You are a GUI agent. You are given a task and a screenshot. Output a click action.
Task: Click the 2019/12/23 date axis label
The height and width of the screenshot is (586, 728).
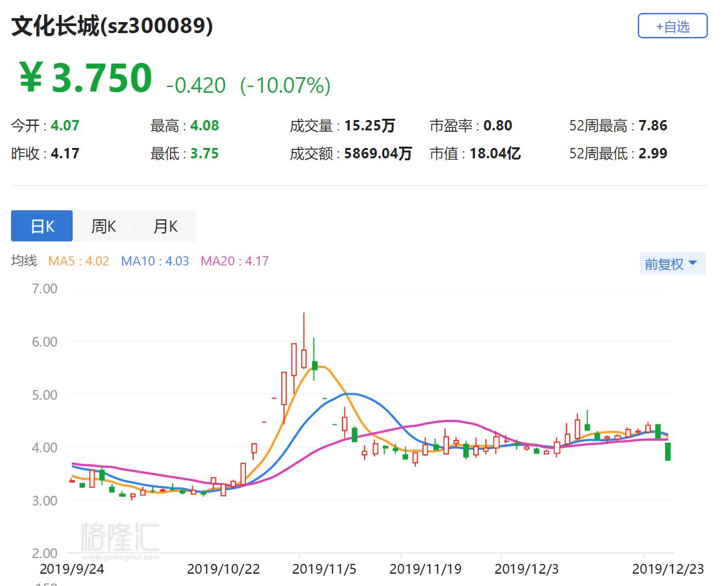pyautogui.click(x=668, y=569)
